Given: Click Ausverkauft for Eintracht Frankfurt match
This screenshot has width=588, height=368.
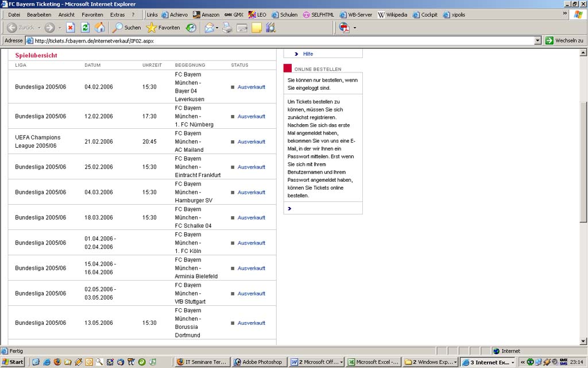Looking at the screenshot, I should point(252,167).
